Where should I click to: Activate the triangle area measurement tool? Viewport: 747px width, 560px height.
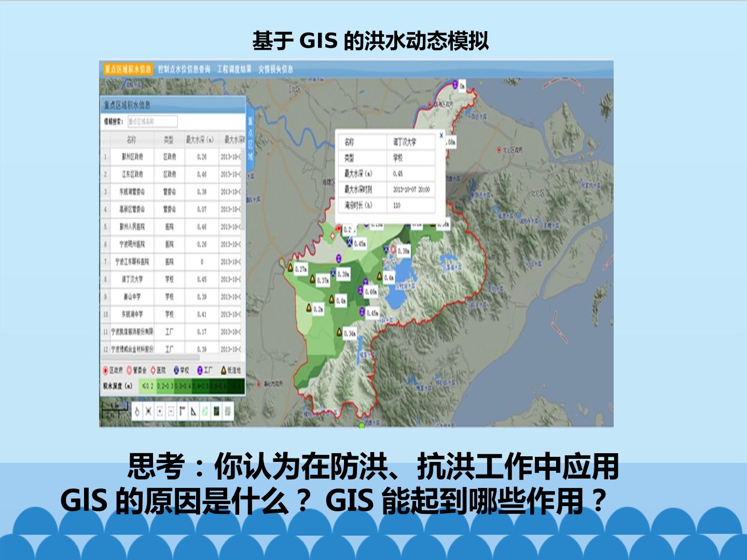point(193,411)
